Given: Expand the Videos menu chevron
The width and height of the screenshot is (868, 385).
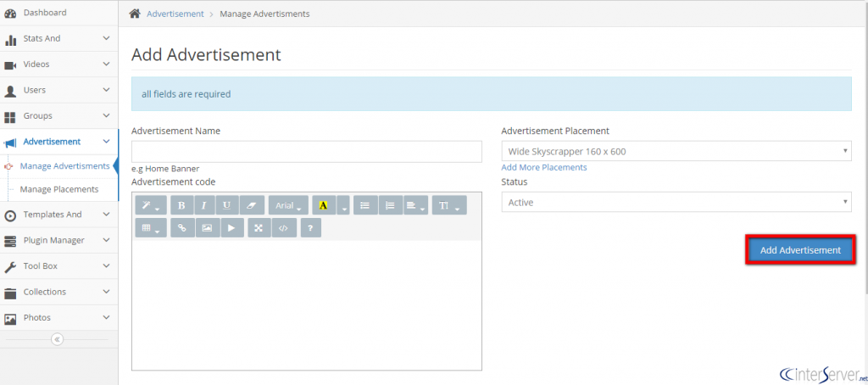Looking at the screenshot, I should pyautogui.click(x=106, y=64).
